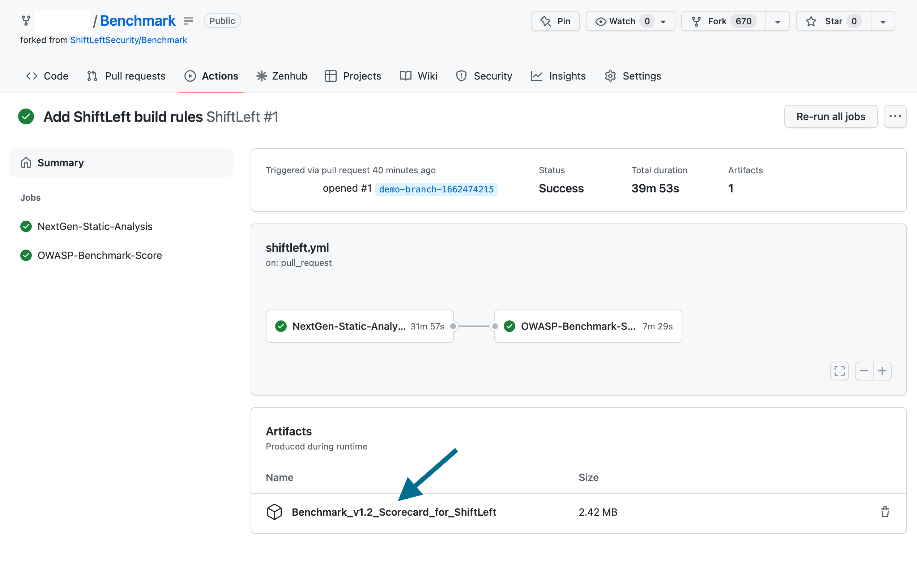
Task: Click the fork icon beside repository name
Action: pyautogui.click(x=26, y=21)
